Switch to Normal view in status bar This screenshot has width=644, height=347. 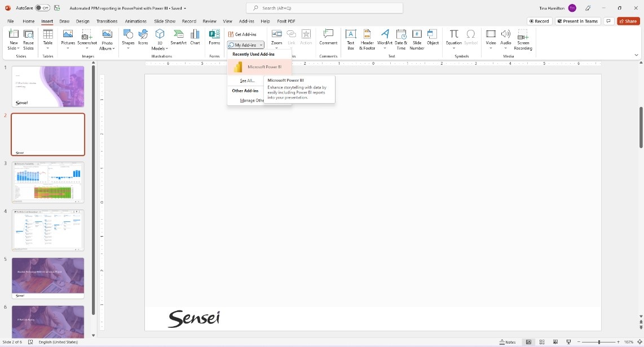[x=528, y=342]
